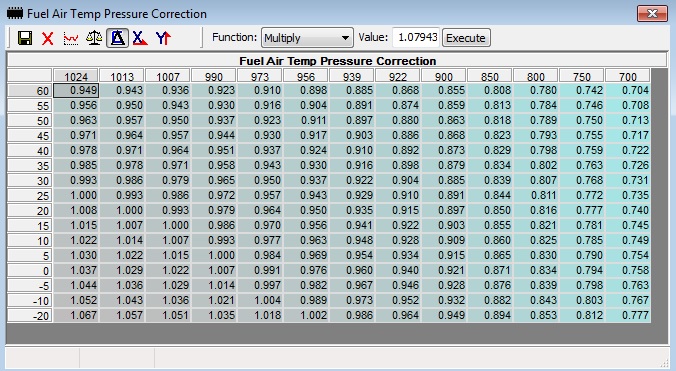Select row header 15
Screen dimensions: 676x371
click(30, 226)
